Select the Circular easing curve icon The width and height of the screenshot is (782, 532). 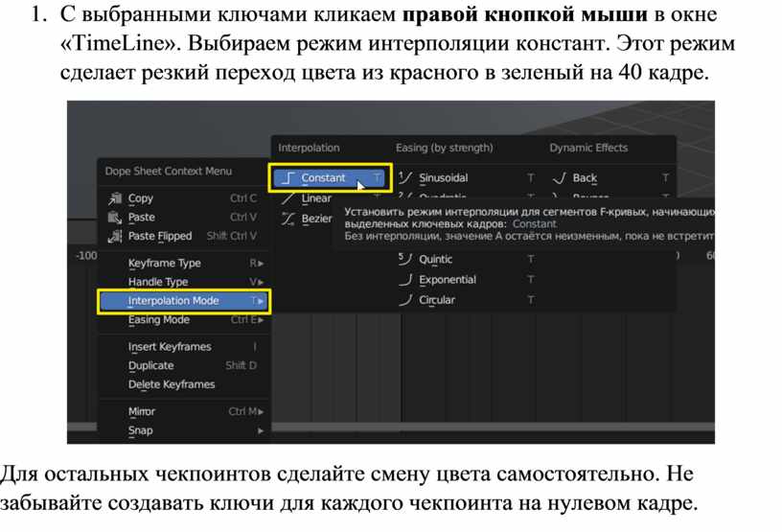(406, 300)
